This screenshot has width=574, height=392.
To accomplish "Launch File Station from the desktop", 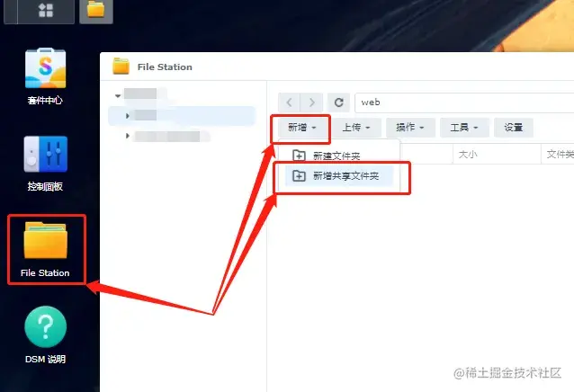I will pyautogui.click(x=45, y=250).
